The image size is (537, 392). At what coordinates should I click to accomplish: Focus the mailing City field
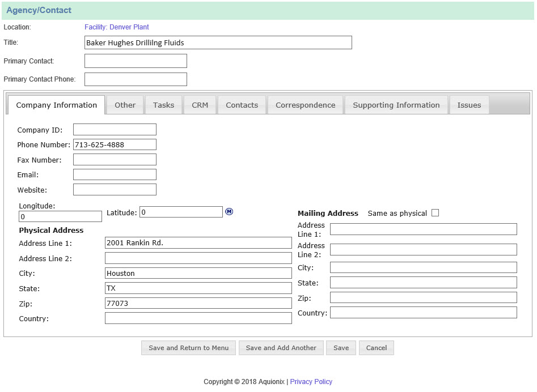[424, 267]
